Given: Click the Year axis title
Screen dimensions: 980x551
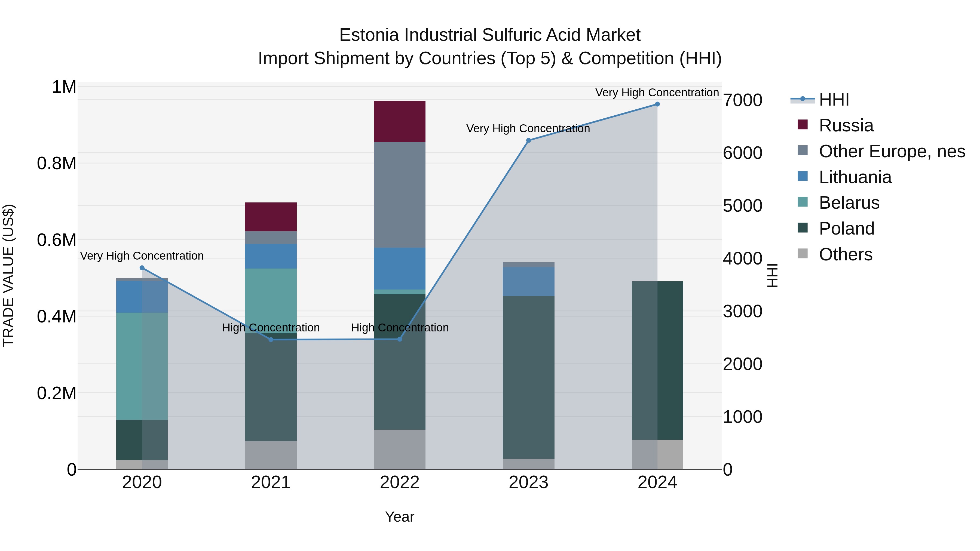Looking at the screenshot, I should 400,517.
